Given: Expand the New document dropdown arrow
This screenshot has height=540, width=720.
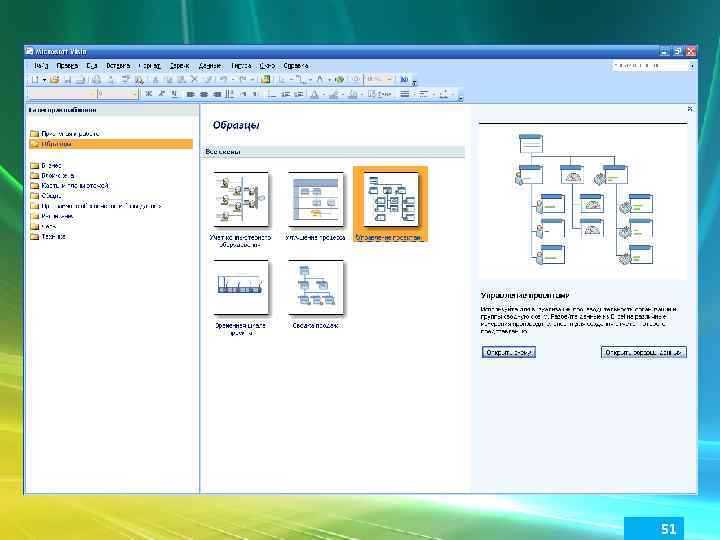Looking at the screenshot, I should (x=45, y=80).
